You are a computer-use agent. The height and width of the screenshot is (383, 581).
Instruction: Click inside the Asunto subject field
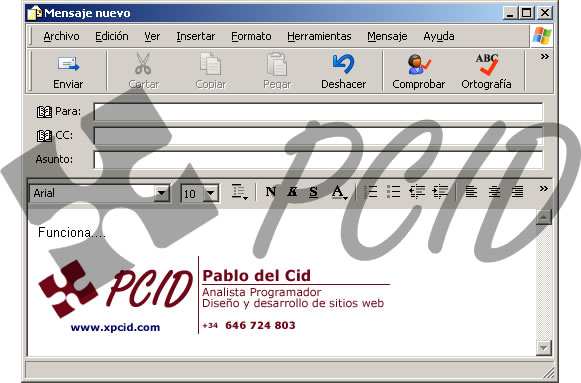[x=318, y=160]
